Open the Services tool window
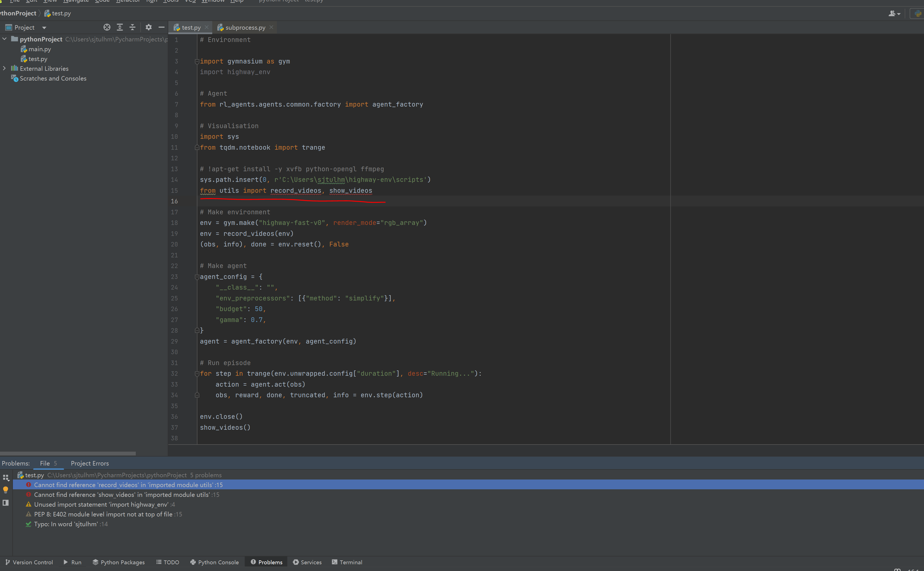Screen dimensions: 924x571 tap(307, 562)
